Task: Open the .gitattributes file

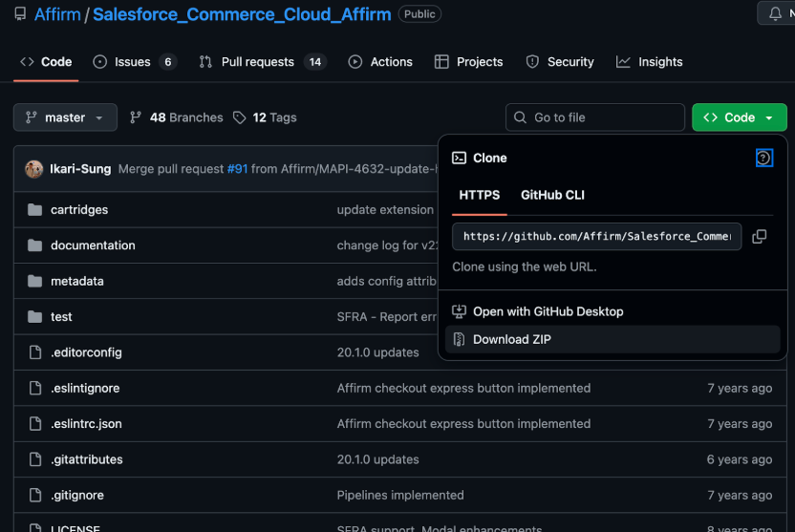Action: coord(87,459)
